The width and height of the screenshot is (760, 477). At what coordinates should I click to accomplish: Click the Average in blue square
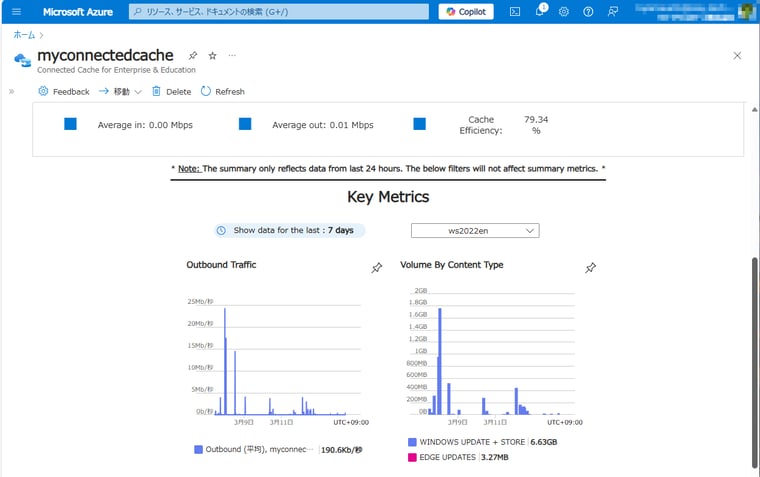[70, 124]
